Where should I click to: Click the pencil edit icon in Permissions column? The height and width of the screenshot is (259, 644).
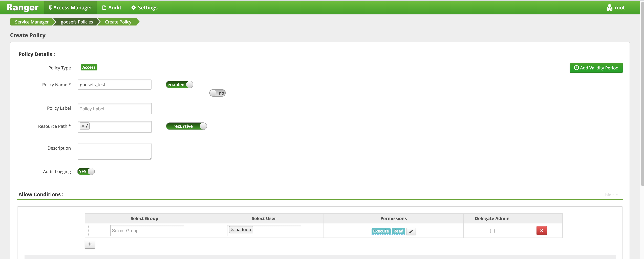411,231
